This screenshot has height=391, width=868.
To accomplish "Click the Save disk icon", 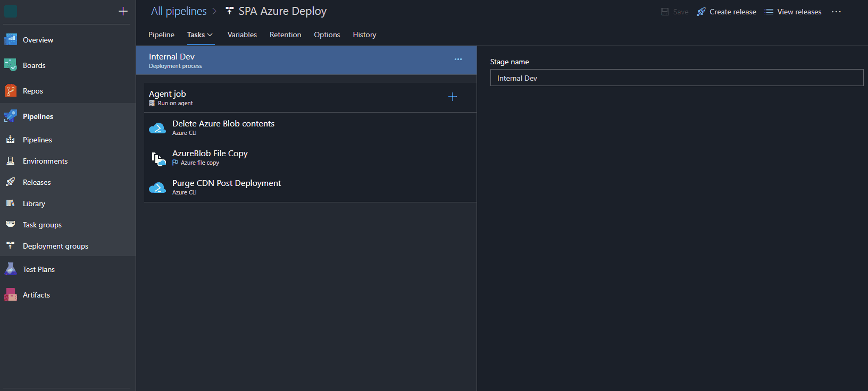I will tap(665, 12).
